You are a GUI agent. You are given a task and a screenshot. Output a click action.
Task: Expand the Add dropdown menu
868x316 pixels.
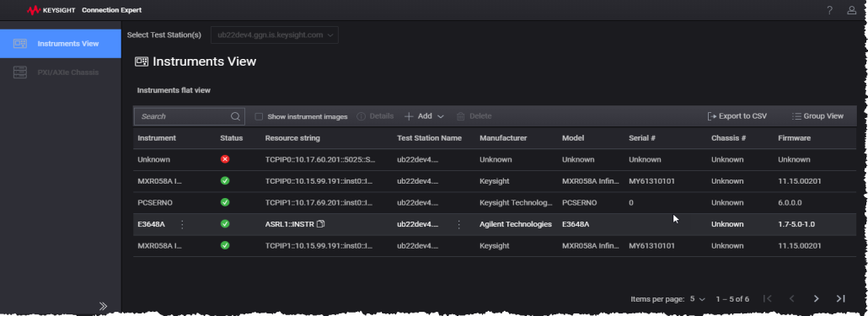[424, 116]
